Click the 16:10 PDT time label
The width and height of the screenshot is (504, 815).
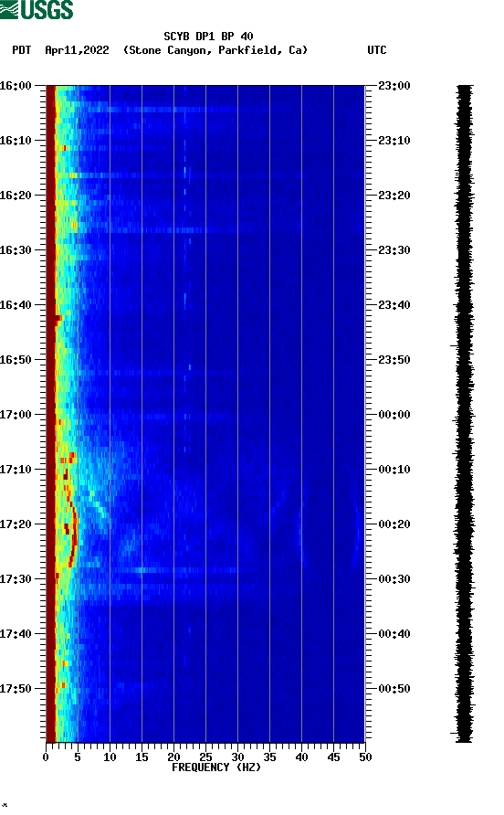(16, 141)
